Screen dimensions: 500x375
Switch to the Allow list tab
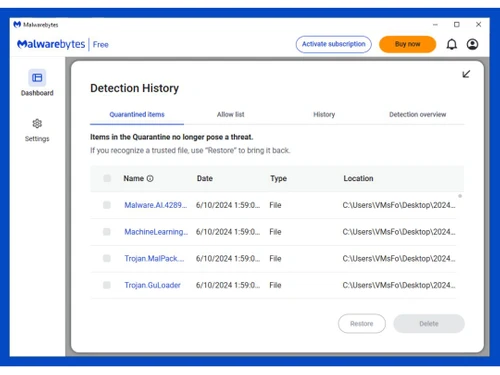click(x=231, y=114)
